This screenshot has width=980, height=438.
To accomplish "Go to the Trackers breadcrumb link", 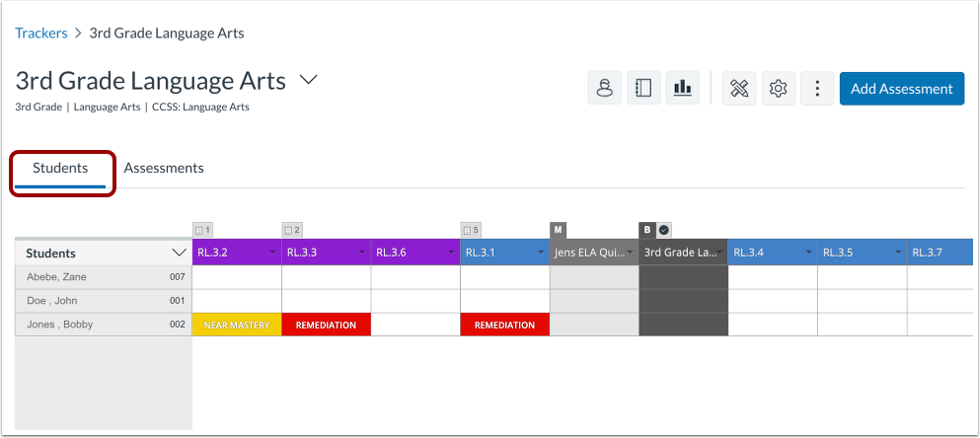I will click(x=41, y=34).
